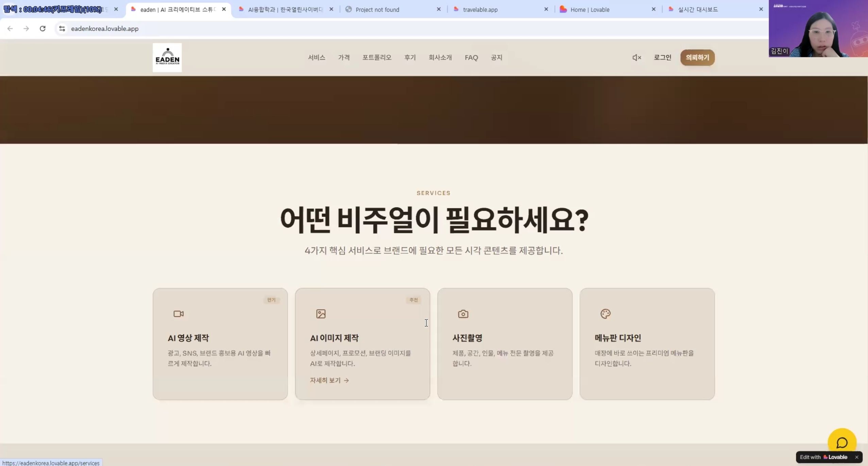
Task: Select 포트폴리오 in the navigation bar
Action: [x=376, y=57]
